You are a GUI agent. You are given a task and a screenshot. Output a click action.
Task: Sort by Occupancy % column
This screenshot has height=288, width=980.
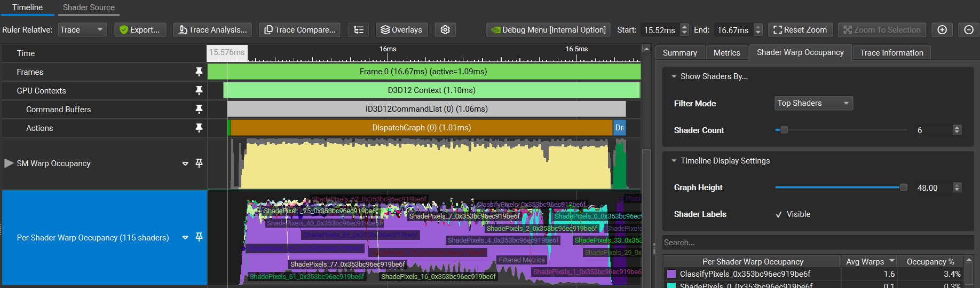point(930,262)
